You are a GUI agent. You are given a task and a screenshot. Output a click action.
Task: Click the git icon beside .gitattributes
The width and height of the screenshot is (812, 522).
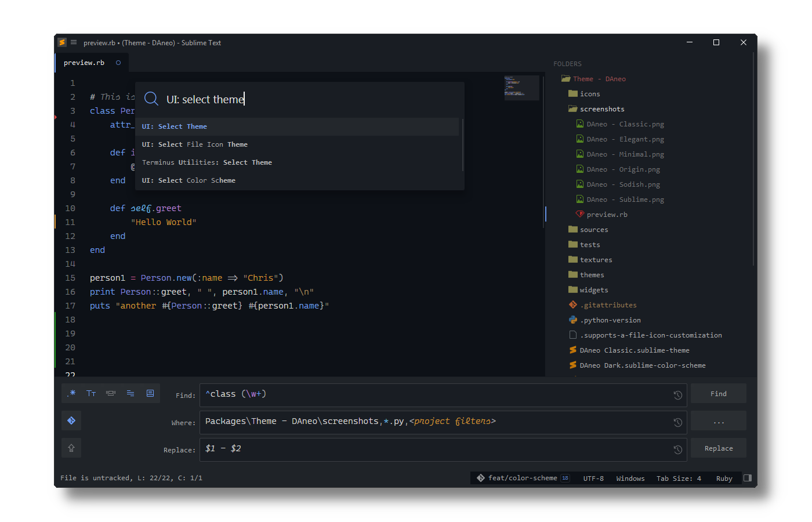[573, 304]
